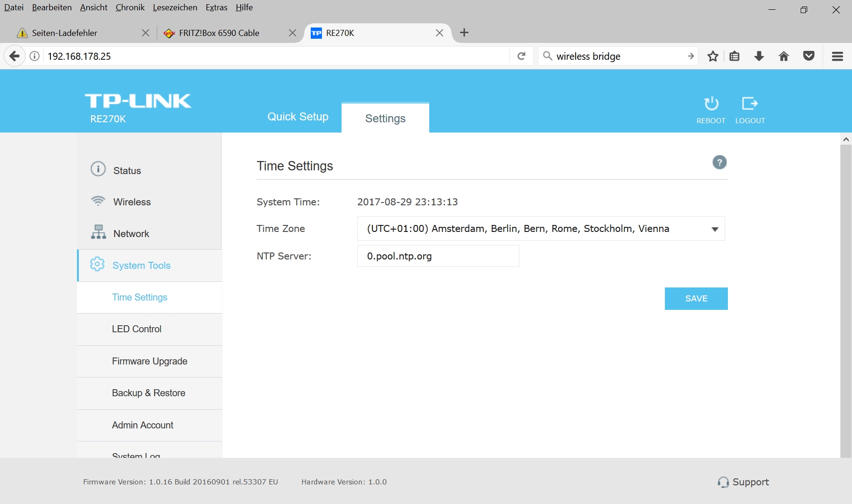The image size is (852, 504).
Task: Click the Pocket shield icon
Action: pos(809,56)
